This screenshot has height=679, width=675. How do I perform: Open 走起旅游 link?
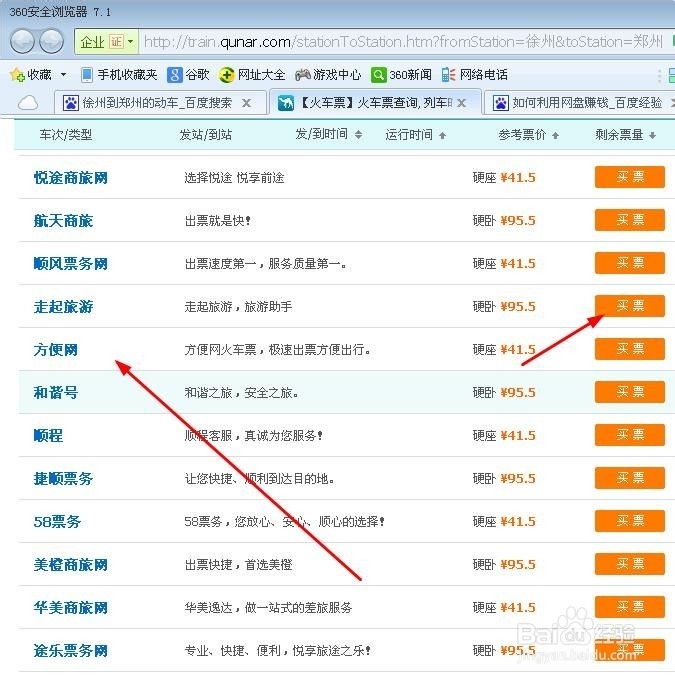point(63,307)
